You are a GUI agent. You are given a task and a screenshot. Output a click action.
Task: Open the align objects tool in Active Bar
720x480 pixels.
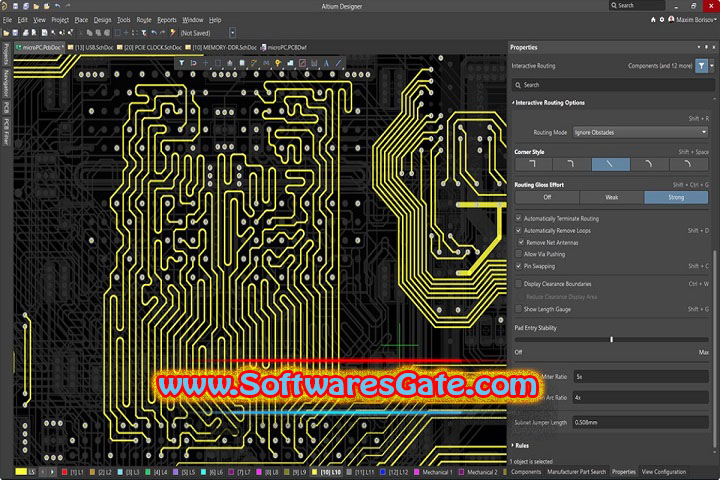[230, 63]
